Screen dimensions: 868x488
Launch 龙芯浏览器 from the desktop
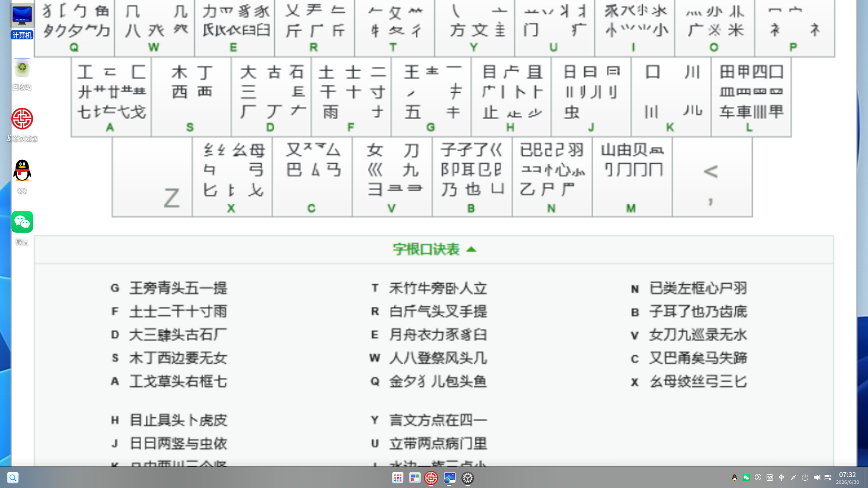tap(22, 124)
